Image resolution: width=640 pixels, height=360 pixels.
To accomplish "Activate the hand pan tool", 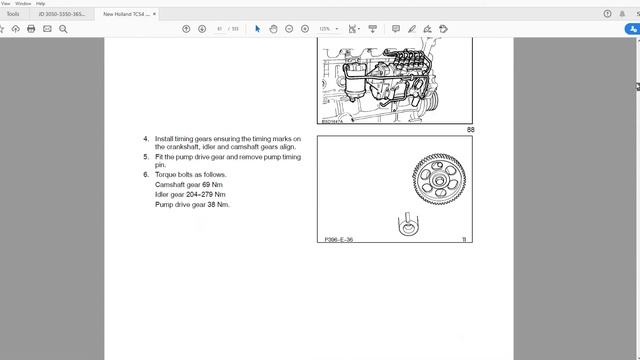I will 273,29.
